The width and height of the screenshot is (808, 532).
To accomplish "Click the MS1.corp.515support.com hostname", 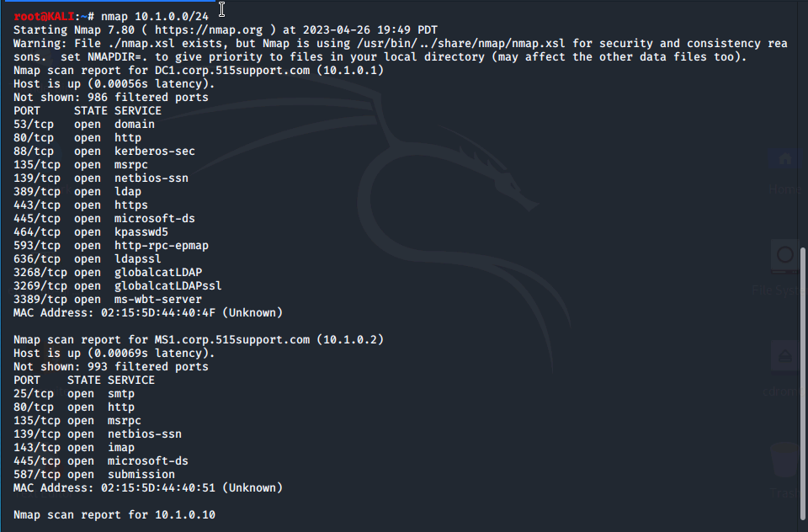I will click(232, 340).
